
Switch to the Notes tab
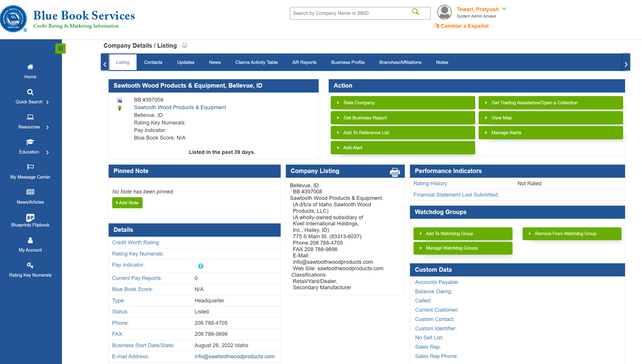click(x=442, y=62)
